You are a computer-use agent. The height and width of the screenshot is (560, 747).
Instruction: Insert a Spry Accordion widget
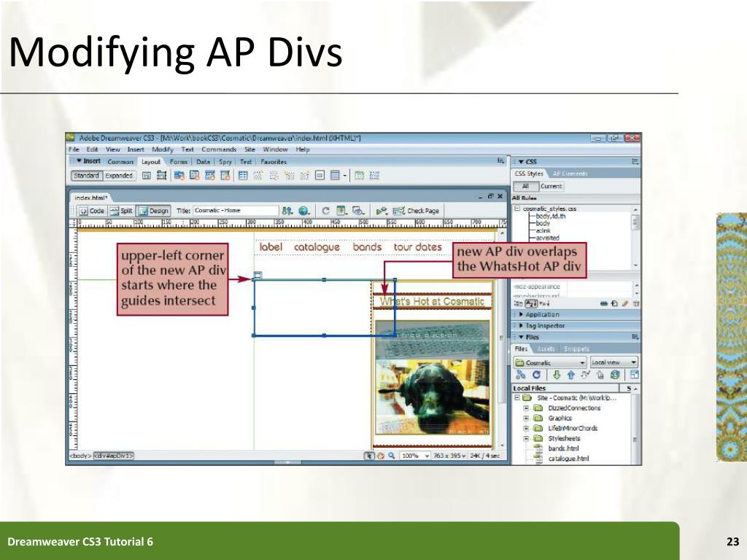click(x=209, y=176)
